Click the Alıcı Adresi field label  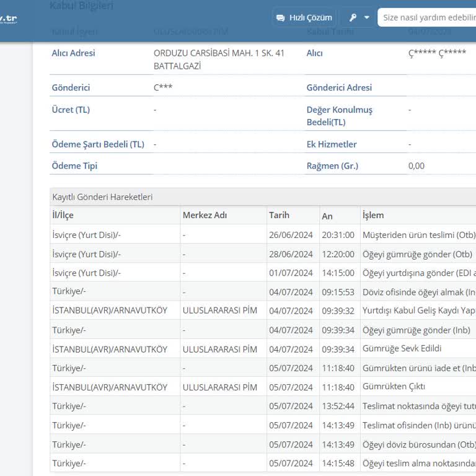pyautogui.click(x=73, y=53)
